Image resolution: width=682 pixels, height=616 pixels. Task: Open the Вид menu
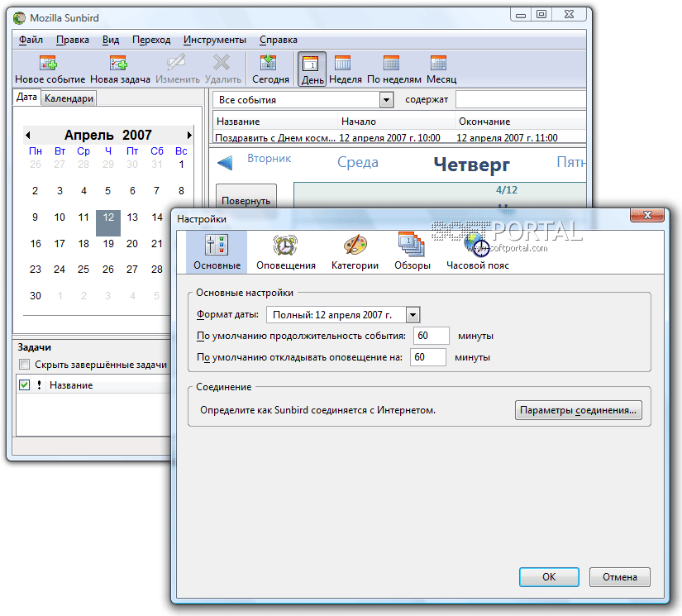click(111, 40)
